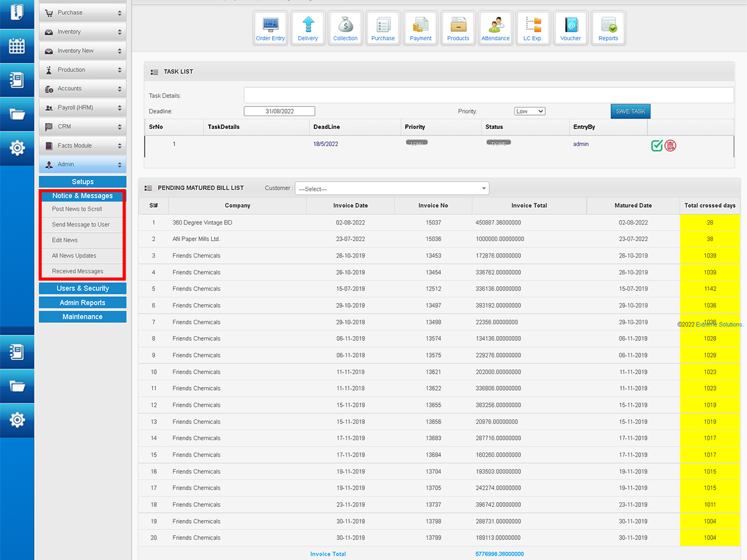Mark task 1 complete with green check
This screenshot has height=560, width=747.
coord(657,146)
